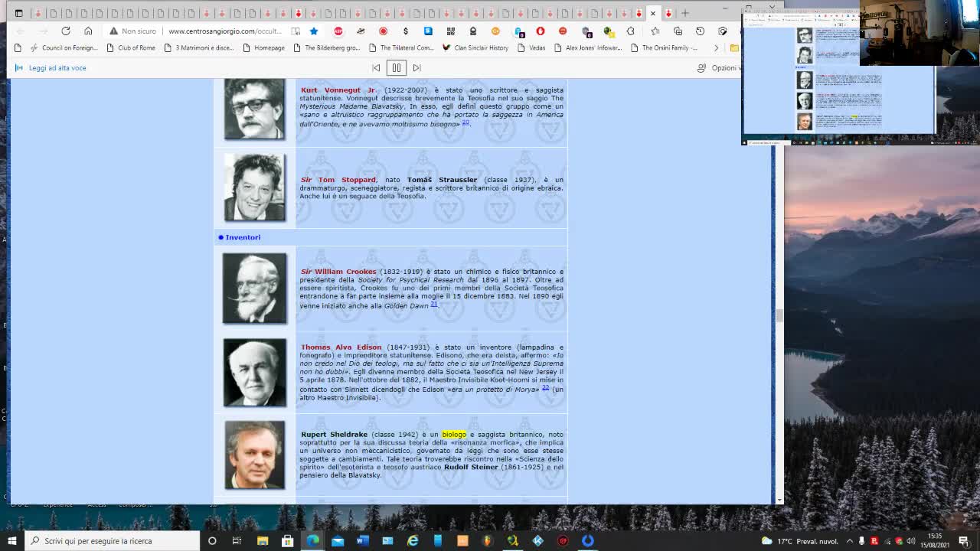Click the Leggi ad alta voce label
Viewport: 980px width, 551px height.
(x=57, y=67)
